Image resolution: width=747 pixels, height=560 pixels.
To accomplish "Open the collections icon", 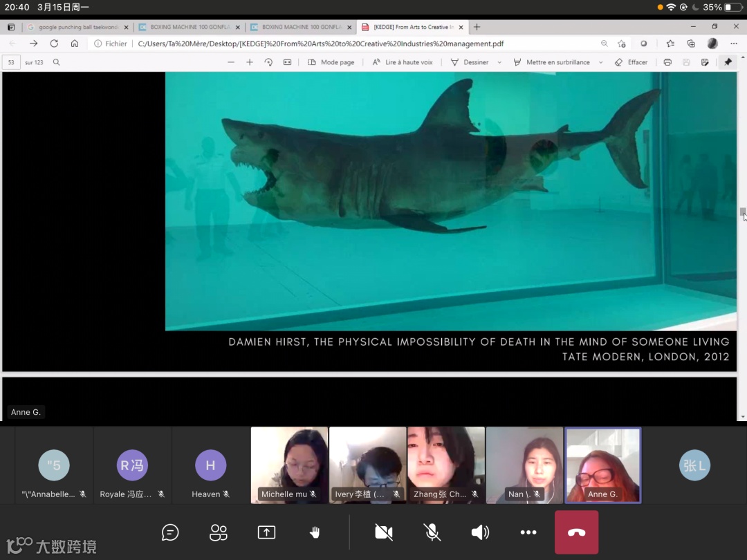I will (x=691, y=44).
